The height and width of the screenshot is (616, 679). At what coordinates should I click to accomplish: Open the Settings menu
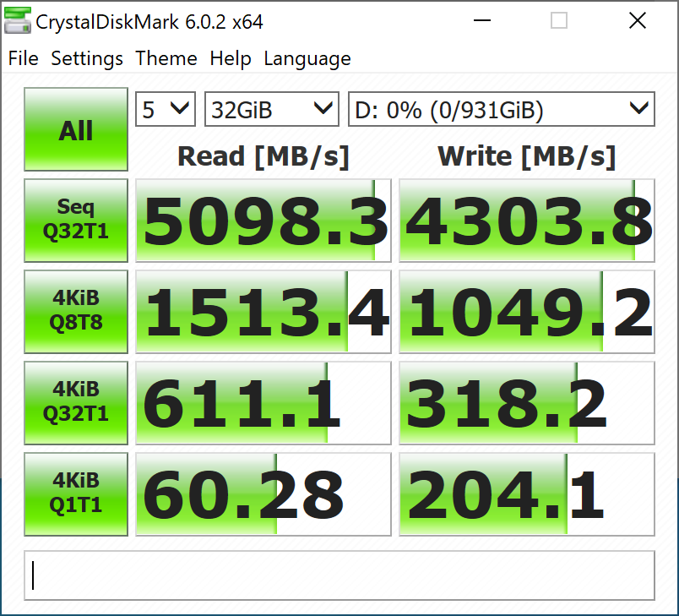click(87, 58)
